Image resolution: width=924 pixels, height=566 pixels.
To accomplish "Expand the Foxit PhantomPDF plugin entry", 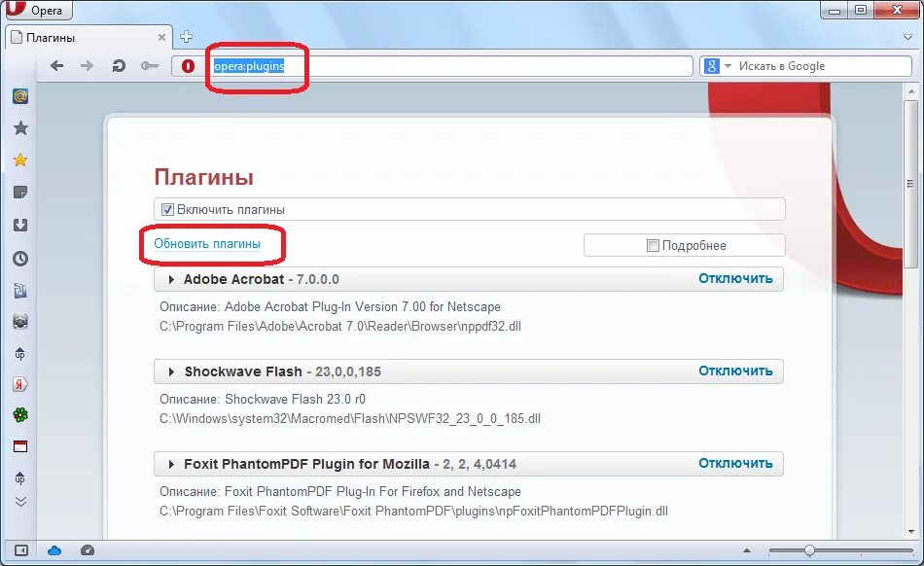I will [x=171, y=465].
